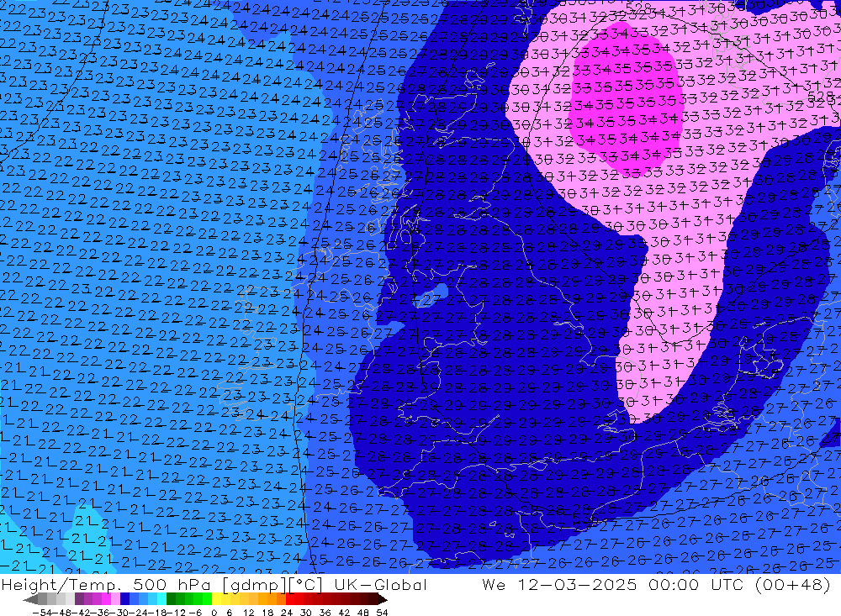Click the bright magenta legend swatch

tap(106, 599)
